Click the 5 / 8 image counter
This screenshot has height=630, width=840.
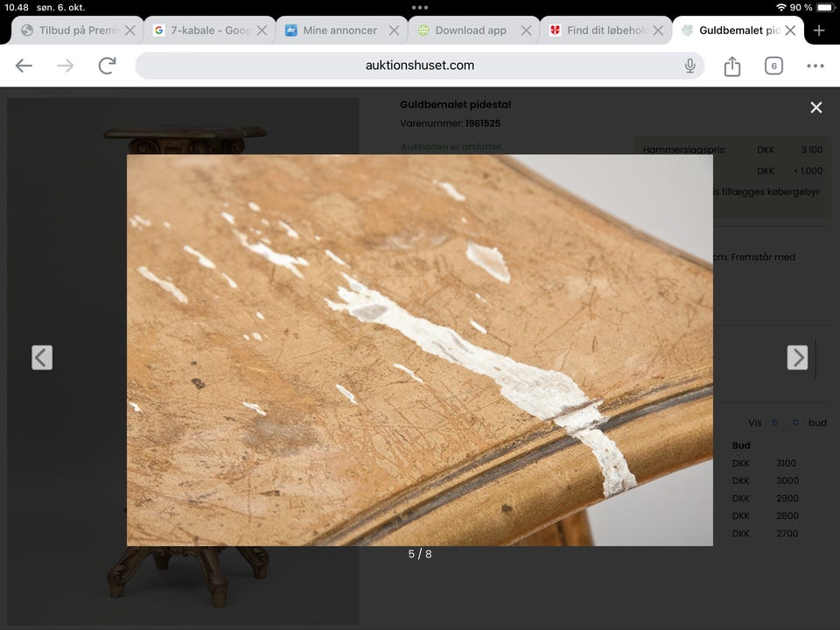click(x=419, y=554)
